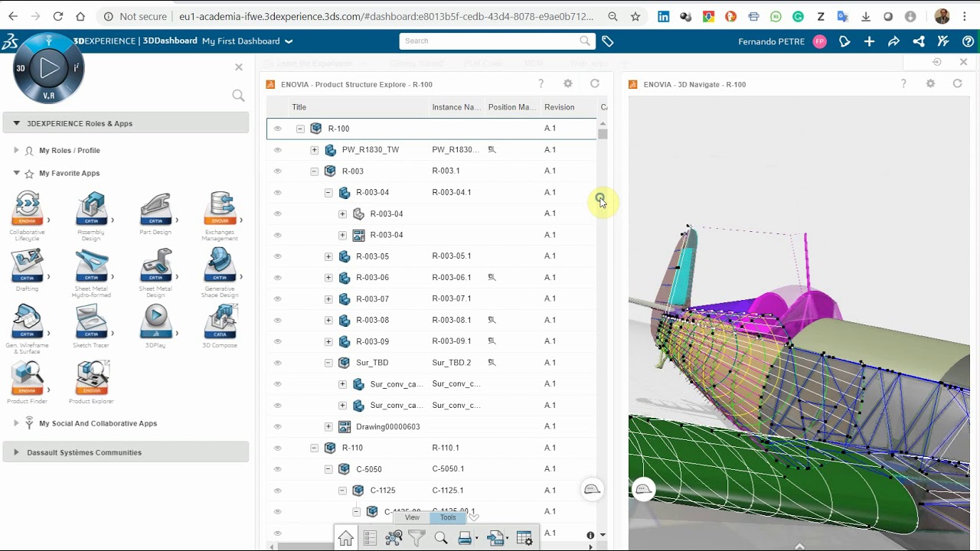Expand the R-003-05 tree node
The image size is (980, 551).
(x=328, y=256)
